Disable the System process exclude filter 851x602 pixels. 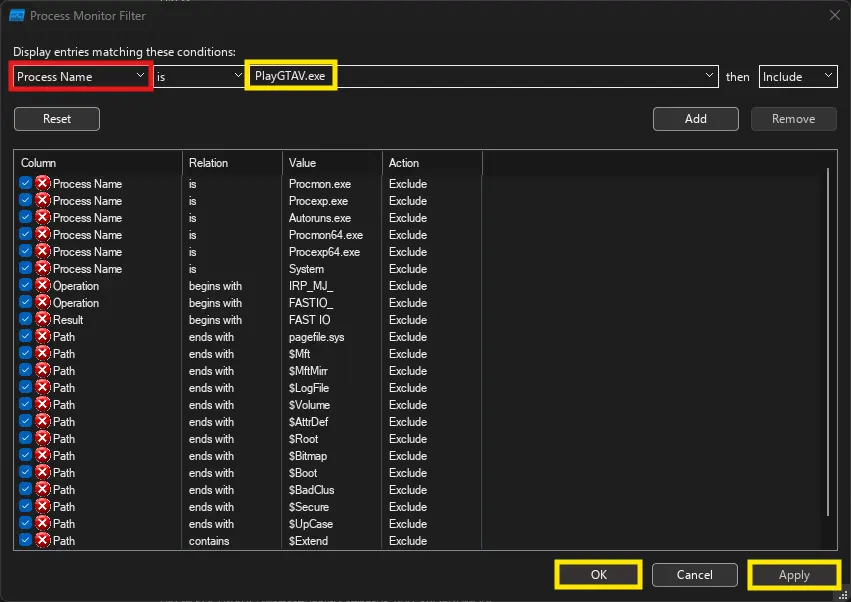25,268
